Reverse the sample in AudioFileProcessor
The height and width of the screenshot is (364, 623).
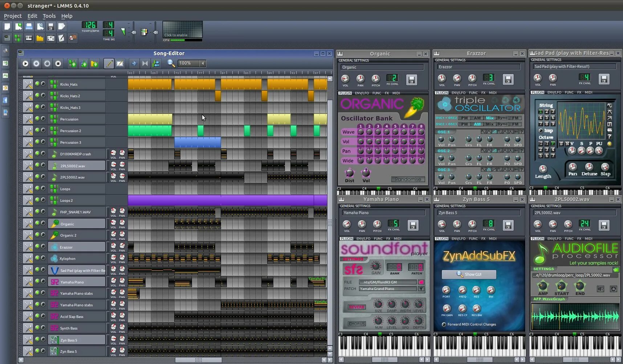tap(601, 289)
